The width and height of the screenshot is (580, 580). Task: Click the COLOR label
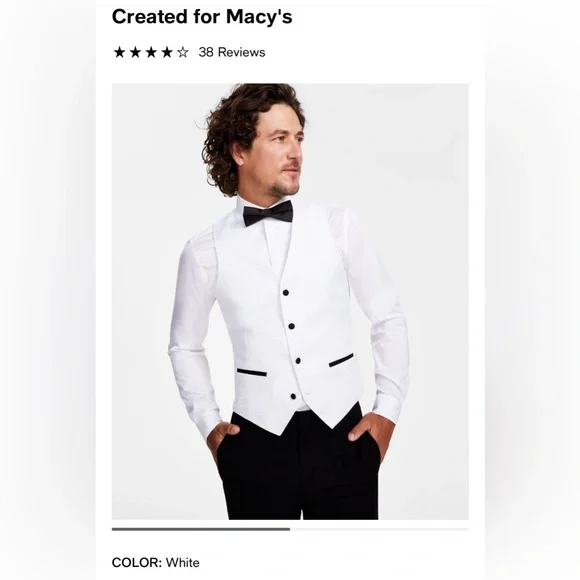point(136,563)
